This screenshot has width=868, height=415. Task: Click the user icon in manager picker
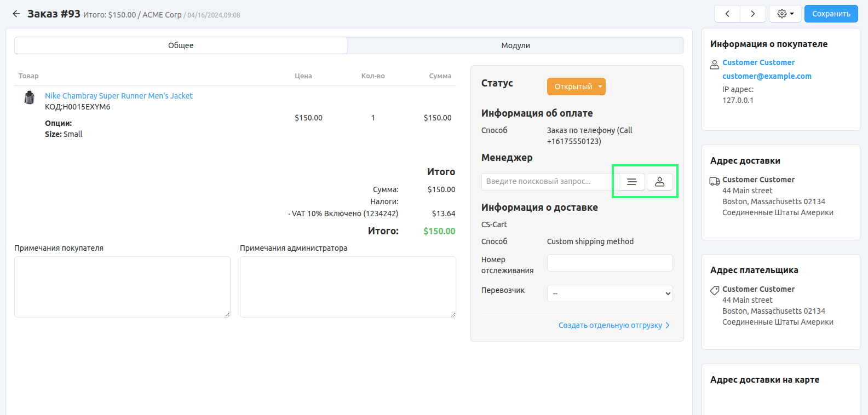[x=660, y=182]
